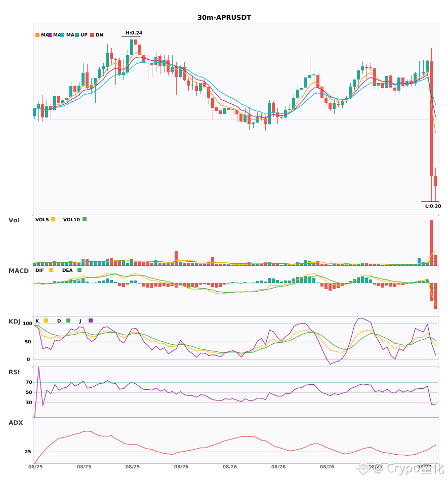This screenshot has height=481, width=448.
Task: Click the UP legend label
Action: point(84,35)
